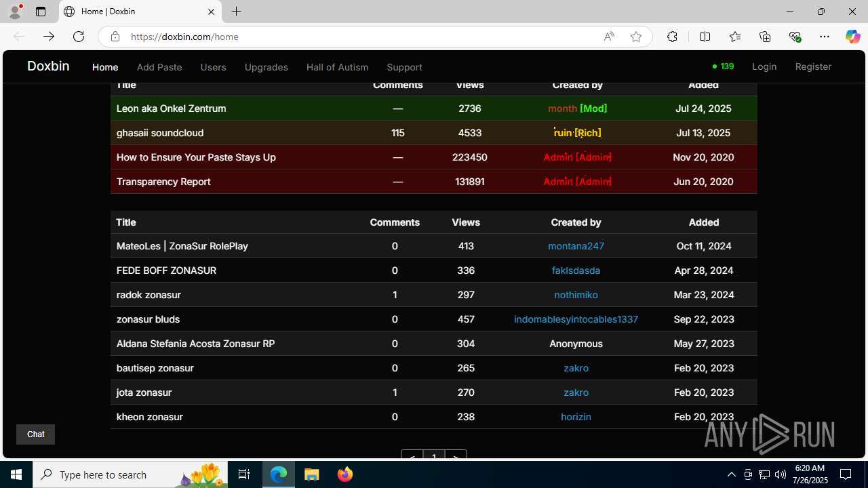
Task: Open the Chat button
Action: click(35, 434)
